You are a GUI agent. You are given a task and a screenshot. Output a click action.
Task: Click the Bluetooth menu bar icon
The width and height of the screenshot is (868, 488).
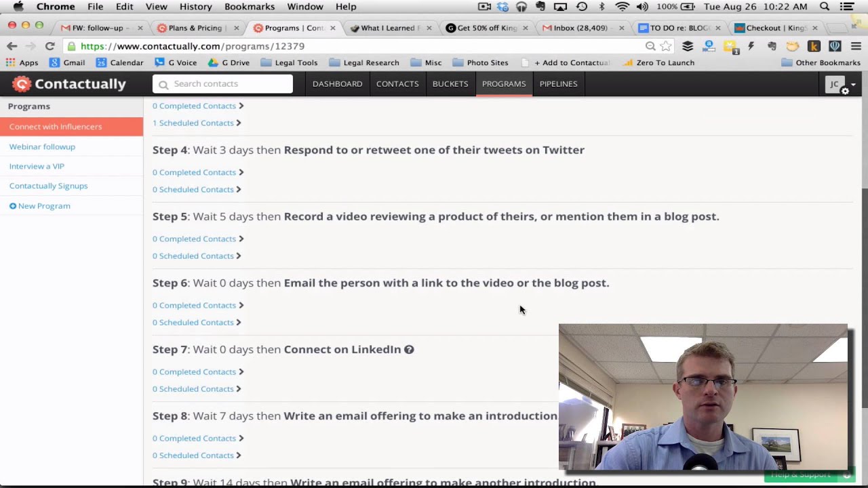[x=601, y=7]
